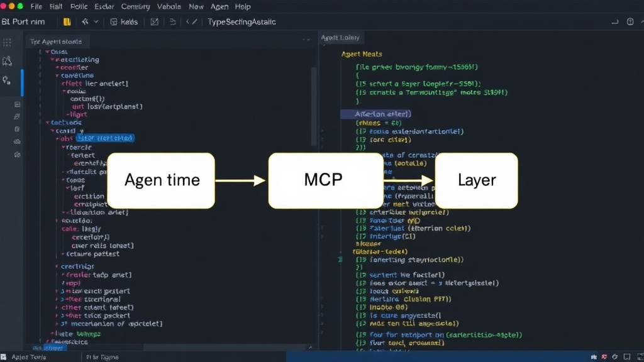Click the angle bracket slash code icon

(192, 22)
